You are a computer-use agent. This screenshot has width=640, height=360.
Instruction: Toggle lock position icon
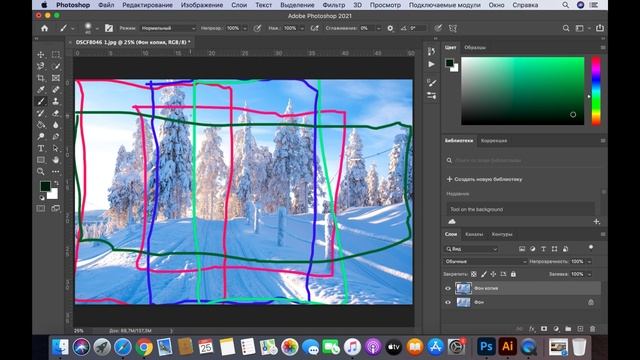493,274
